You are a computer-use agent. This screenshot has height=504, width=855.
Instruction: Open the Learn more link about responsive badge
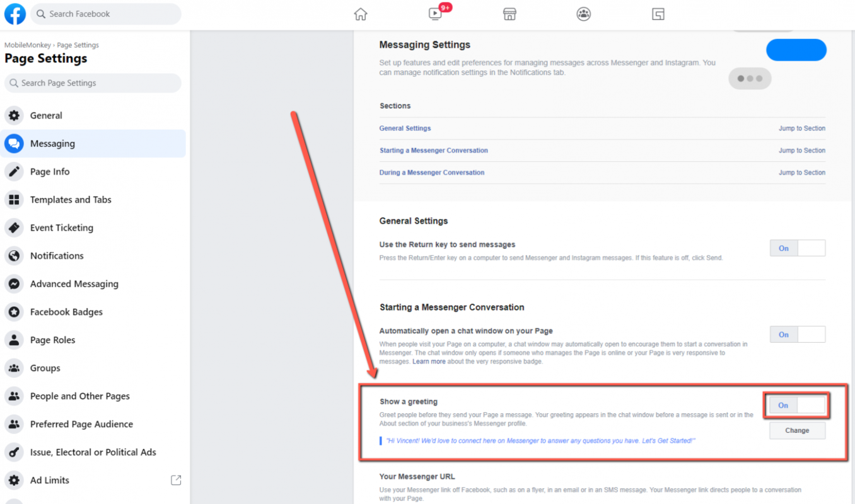(x=429, y=361)
